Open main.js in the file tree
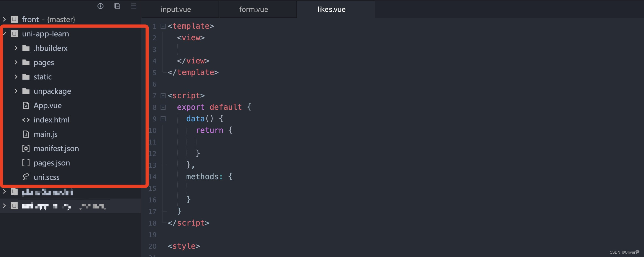Screen dimensions: 644x257 tap(46, 134)
